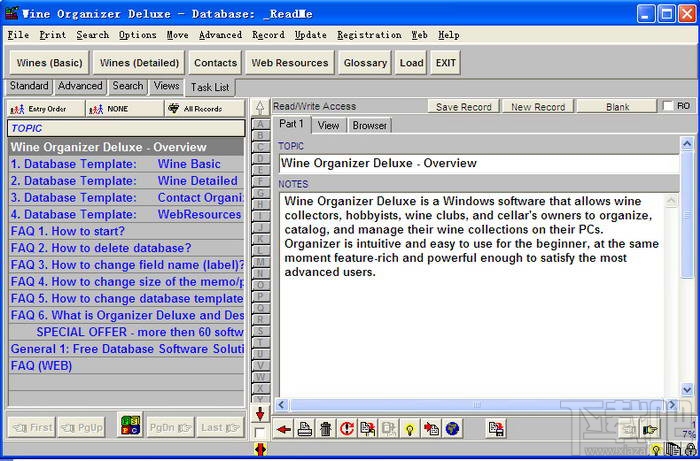This screenshot has height=461, width=700.
Task: Click the green pointing hand next icon
Action: click(x=650, y=430)
